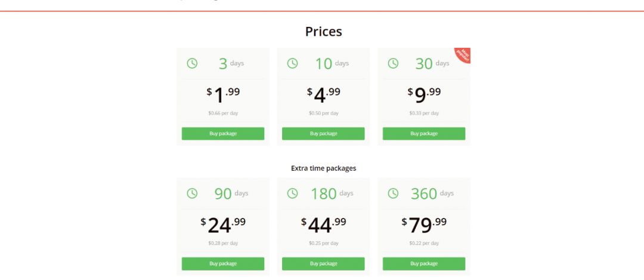The height and width of the screenshot is (280, 644).
Task: Click the clock icon on 10 days package
Action: (292, 63)
